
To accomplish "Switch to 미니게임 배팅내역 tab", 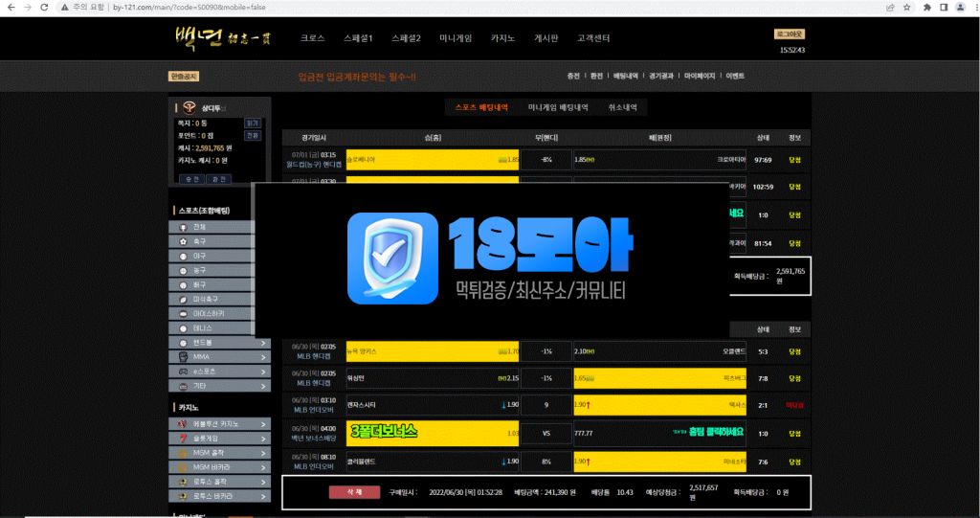I will 558,107.
